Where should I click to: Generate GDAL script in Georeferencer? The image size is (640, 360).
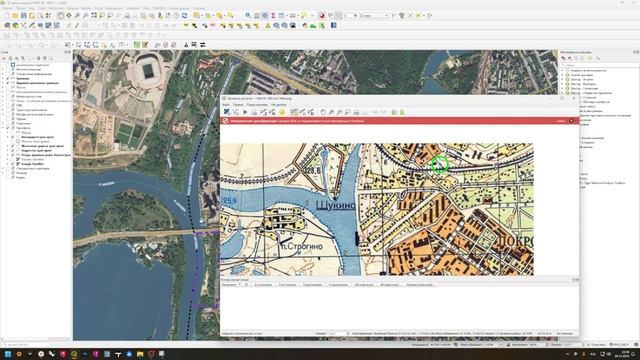pyautogui.click(x=254, y=112)
